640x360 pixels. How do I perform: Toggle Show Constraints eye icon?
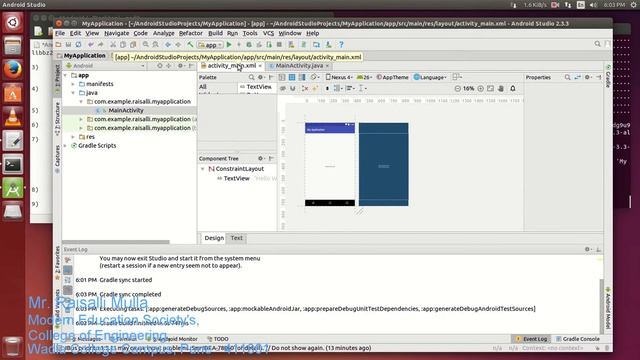tap(282, 89)
